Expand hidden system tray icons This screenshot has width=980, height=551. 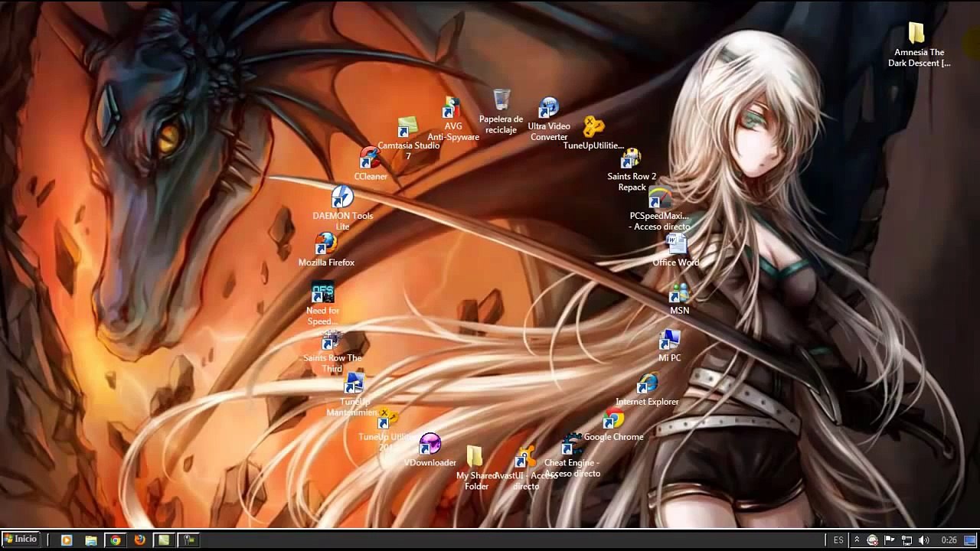857,540
